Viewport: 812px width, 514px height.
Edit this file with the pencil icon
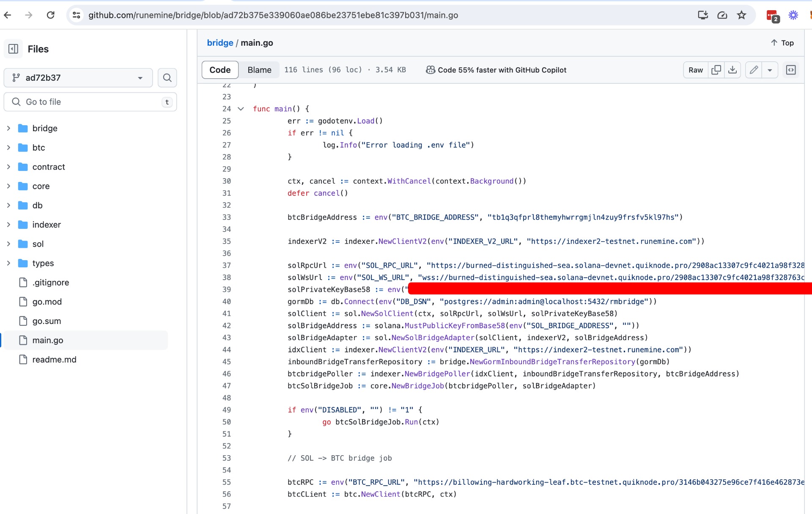point(754,70)
